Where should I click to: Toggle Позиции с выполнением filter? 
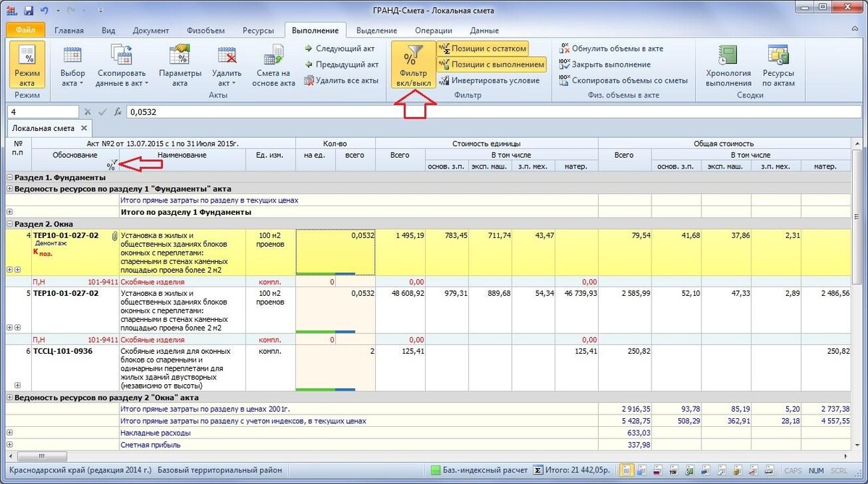(x=492, y=64)
